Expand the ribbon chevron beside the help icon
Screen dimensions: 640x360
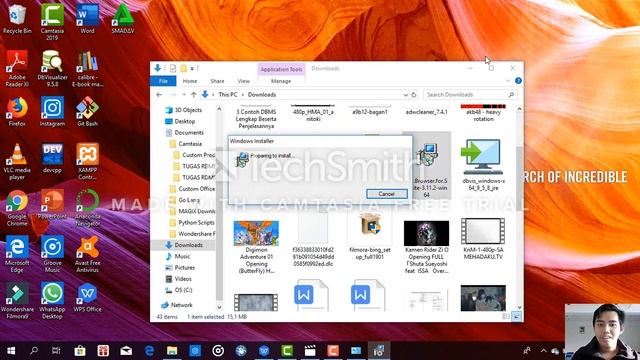(508, 81)
